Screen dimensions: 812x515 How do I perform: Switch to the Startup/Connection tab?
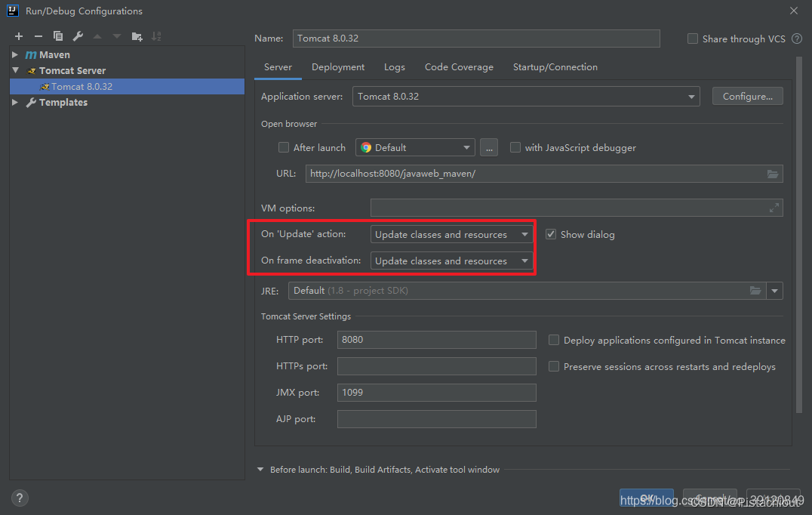pyautogui.click(x=555, y=67)
